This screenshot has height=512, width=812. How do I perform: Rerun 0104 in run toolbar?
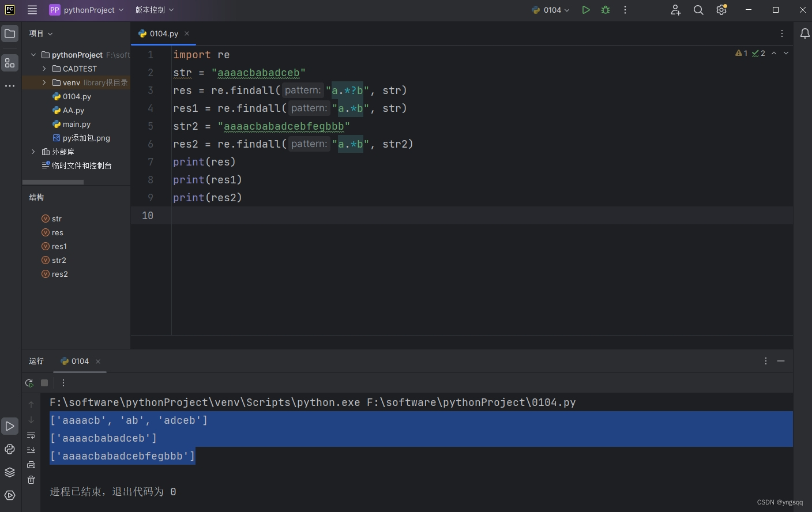coord(29,383)
